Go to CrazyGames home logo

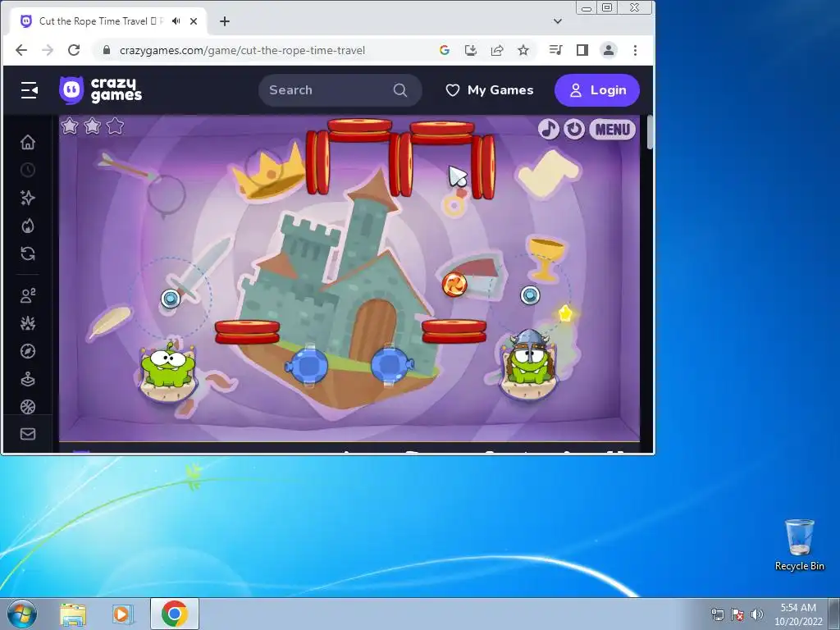click(x=101, y=90)
